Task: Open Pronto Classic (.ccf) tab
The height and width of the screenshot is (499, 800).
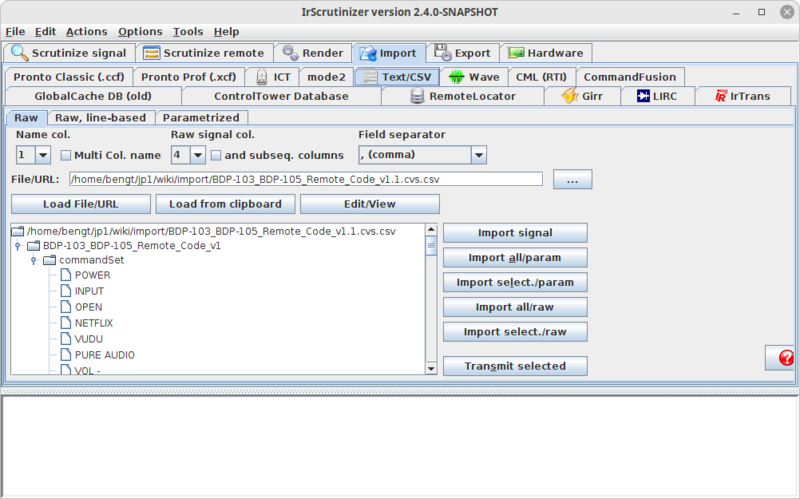Action: pyautogui.click(x=69, y=77)
